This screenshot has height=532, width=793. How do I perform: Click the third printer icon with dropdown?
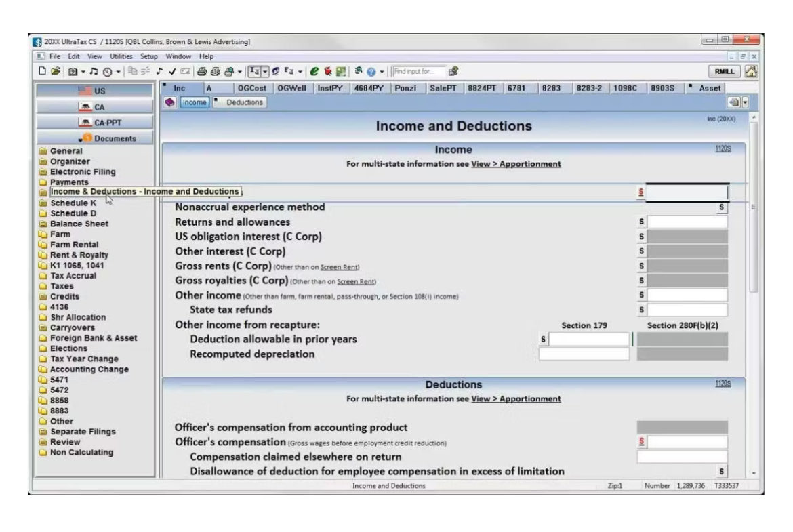(x=228, y=71)
